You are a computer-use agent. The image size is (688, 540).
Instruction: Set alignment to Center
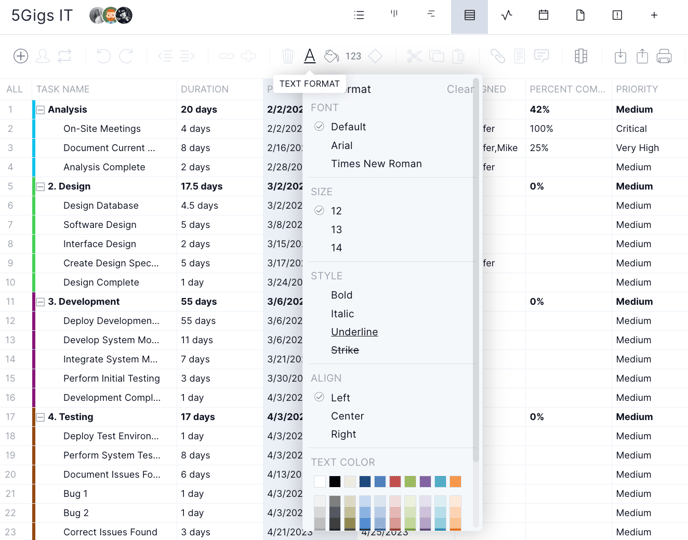(x=347, y=416)
